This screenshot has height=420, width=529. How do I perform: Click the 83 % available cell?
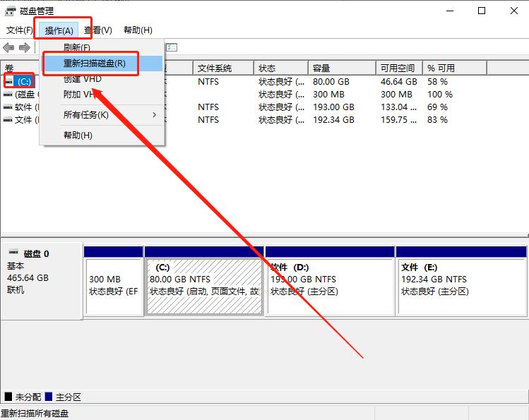pyautogui.click(x=437, y=120)
